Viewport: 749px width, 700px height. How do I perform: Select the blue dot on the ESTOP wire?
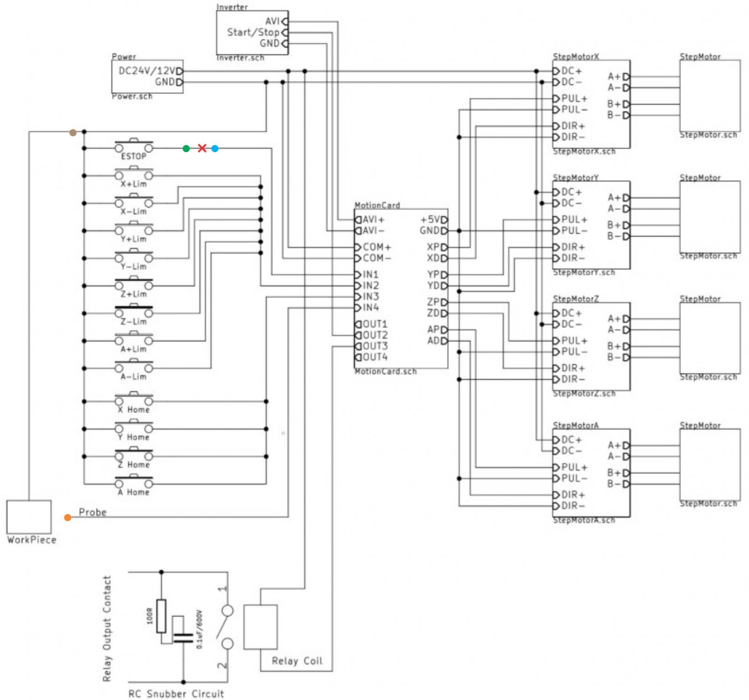click(x=215, y=148)
